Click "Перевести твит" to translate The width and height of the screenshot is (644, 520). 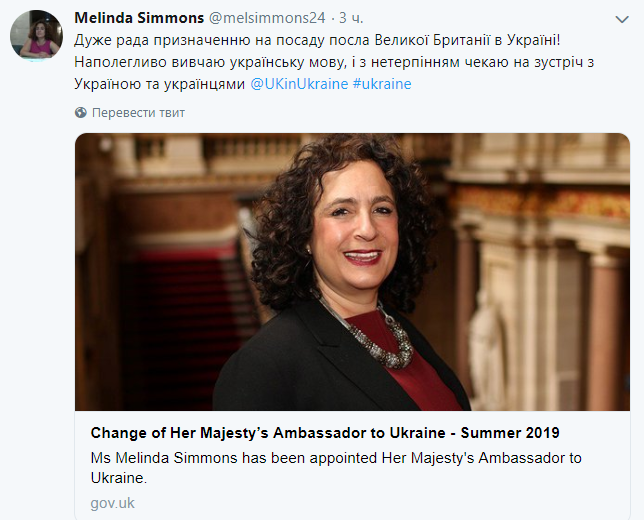click(x=138, y=113)
